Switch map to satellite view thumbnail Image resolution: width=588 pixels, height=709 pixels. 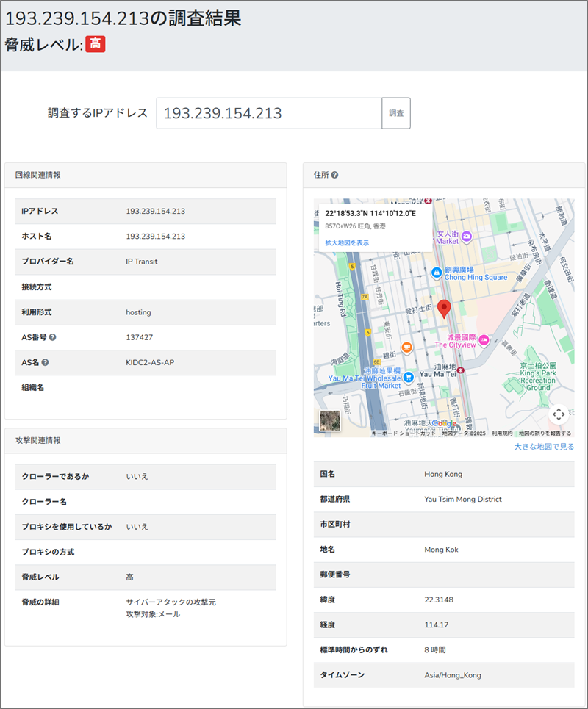329,420
